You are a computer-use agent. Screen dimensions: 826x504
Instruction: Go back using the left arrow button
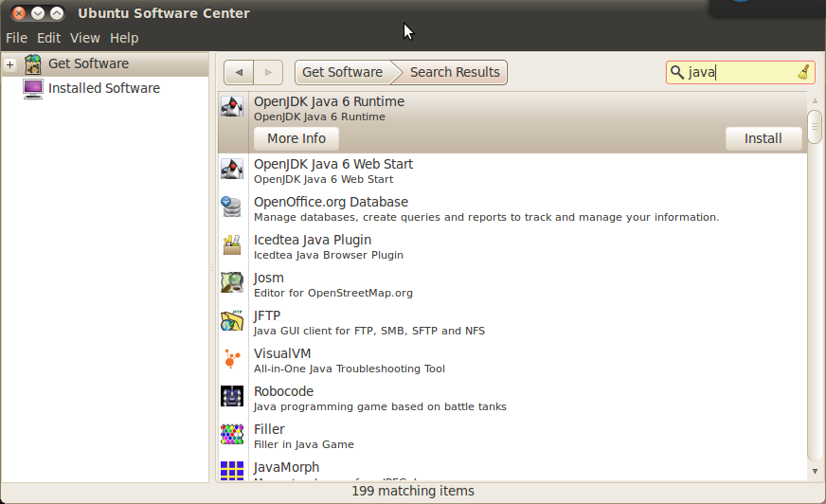click(x=239, y=72)
